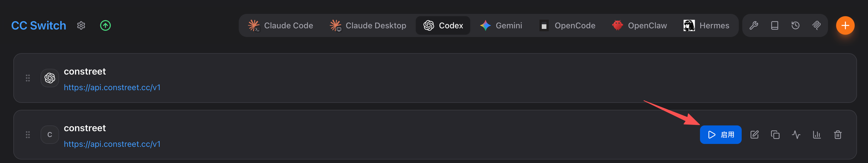Image resolution: width=868 pixels, height=163 pixels.
Task: Open settings gear next to CC Switch
Action: [x=81, y=25]
